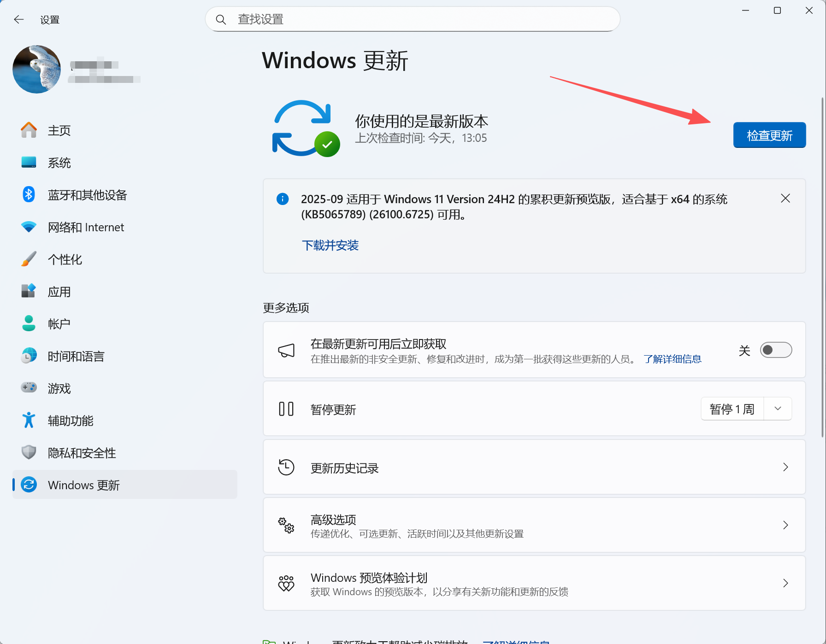Click the history clock icon beside 更新历史记录
Image resolution: width=826 pixels, height=644 pixels.
(x=286, y=468)
